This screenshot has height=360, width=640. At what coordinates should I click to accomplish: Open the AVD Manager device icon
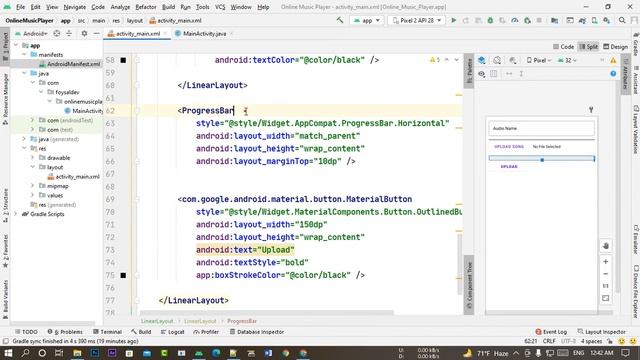594,20
